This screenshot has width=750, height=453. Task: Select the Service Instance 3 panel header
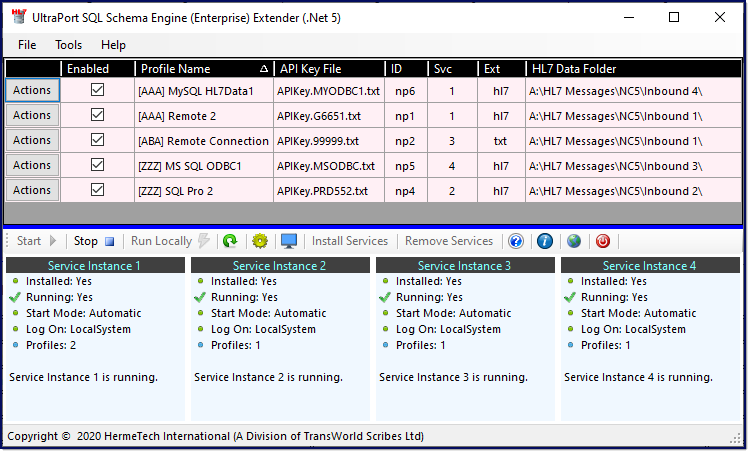tap(465, 265)
